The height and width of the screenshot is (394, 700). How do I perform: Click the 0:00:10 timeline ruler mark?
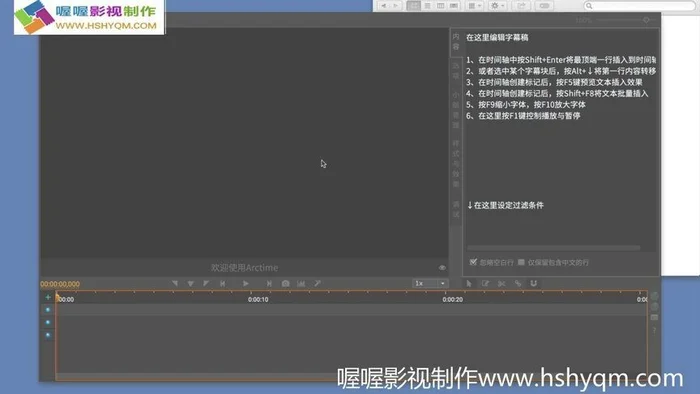coord(258,299)
